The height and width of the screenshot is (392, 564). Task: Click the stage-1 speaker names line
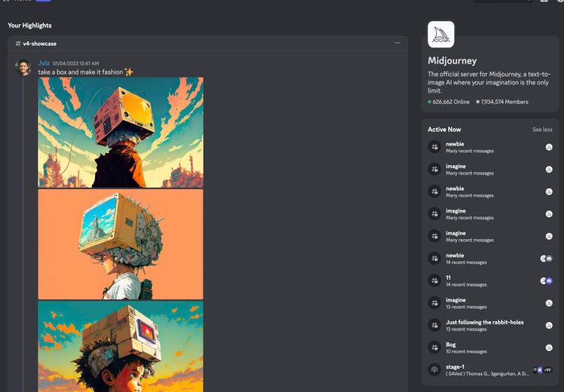(x=487, y=373)
